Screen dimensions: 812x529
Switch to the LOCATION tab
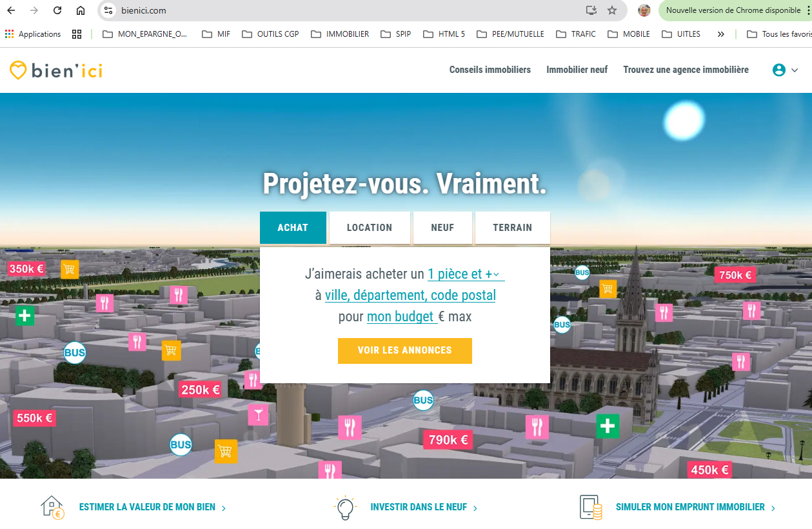coord(370,227)
